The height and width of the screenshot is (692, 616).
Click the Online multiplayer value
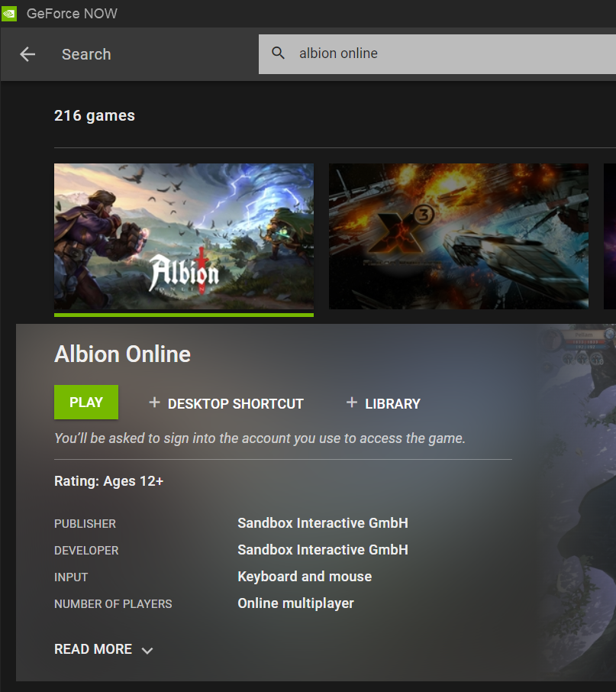tap(296, 603)
